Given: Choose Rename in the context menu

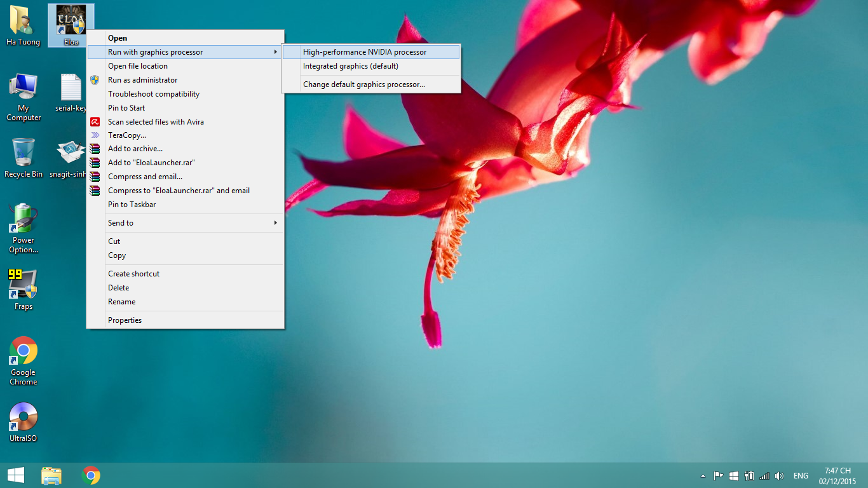Looking at the screenshot, I should (185, 302).
